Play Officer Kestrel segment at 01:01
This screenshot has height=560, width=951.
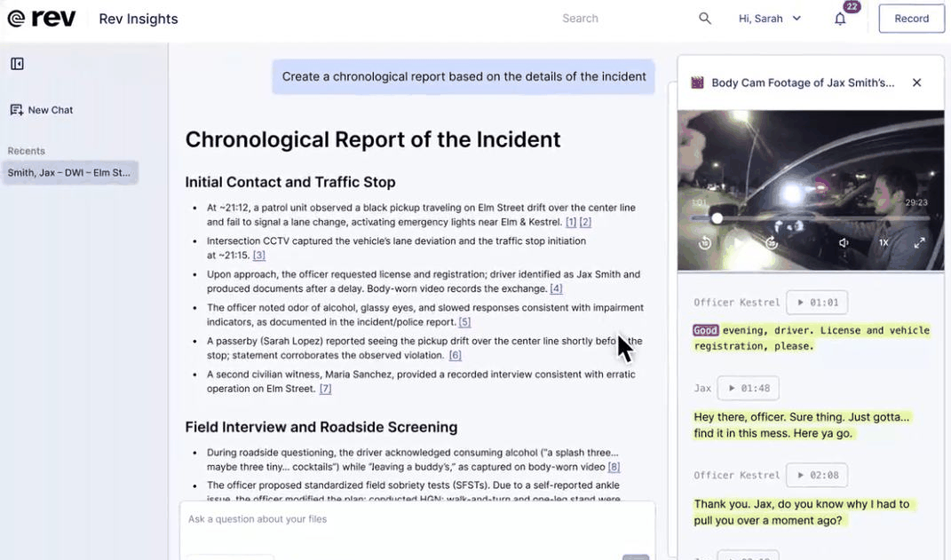[817, 303]
